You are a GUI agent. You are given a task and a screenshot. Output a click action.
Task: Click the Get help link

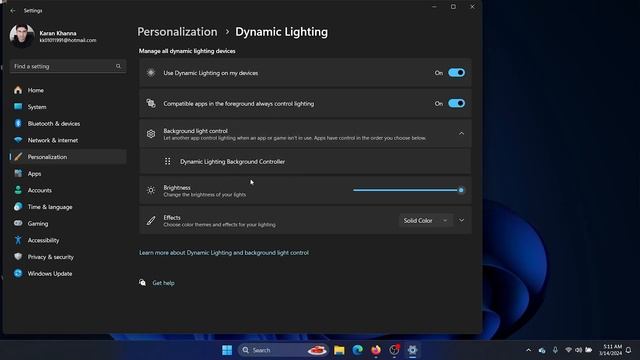[163, 283]
